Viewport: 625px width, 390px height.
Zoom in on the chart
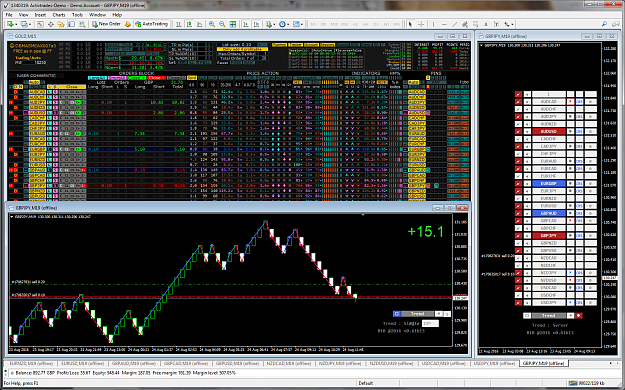click(x=212, y=24)
